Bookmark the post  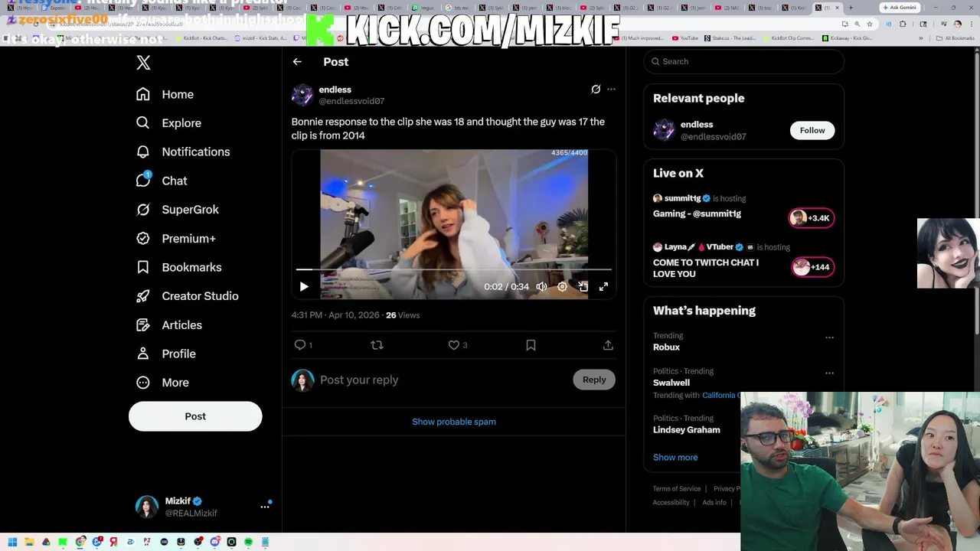pos(531,345)
